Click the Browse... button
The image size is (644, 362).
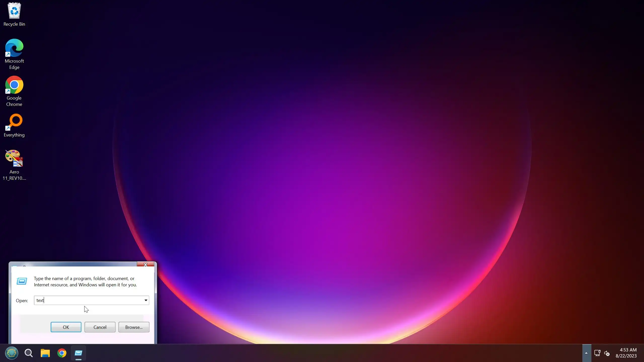click(x=134, y=327)
